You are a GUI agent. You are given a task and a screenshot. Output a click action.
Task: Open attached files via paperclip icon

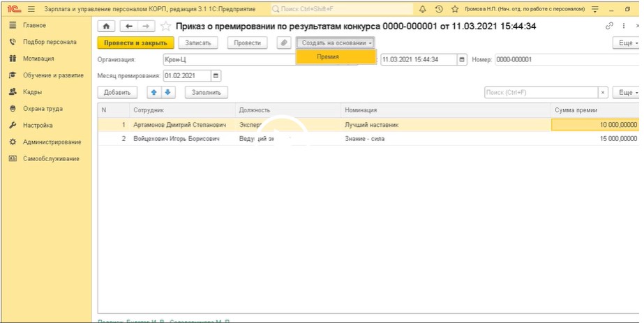point(283,43)
